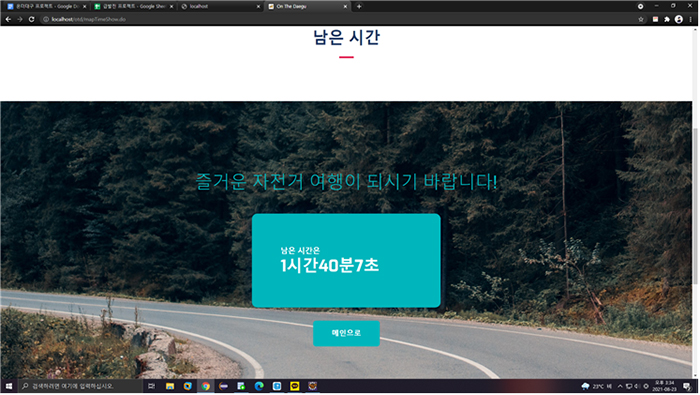This screenshot has height=395, width=700.
Task: Close the localhost tab
Action: (258, 6)
